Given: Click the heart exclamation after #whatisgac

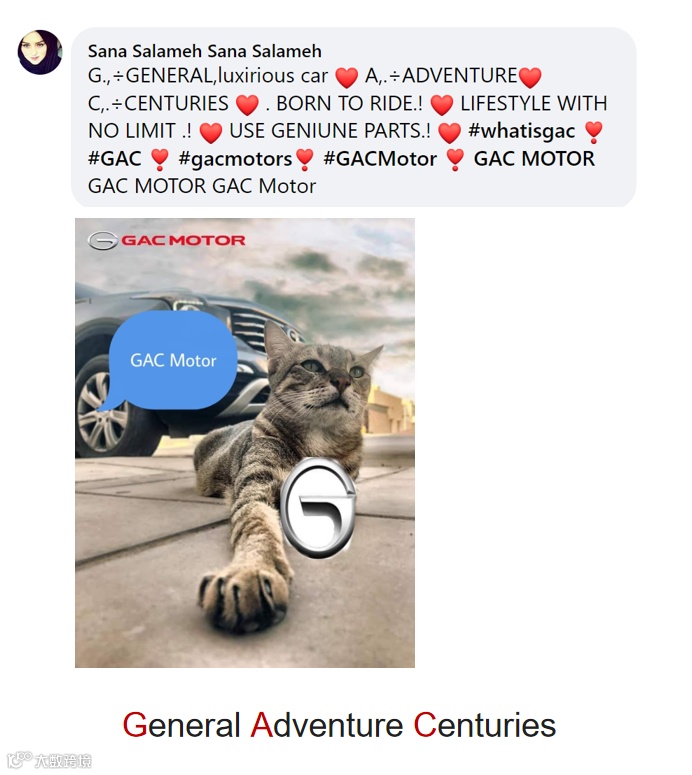Looking at the screenshot, I should tap(593, 132).
